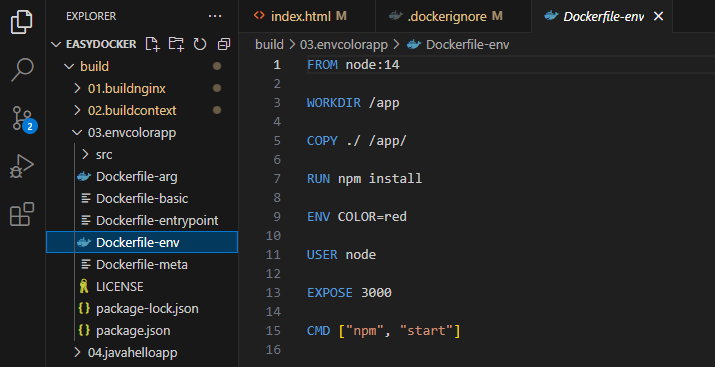Click line number 15 in gutter
715x367 pixels.
click(273, 331)
